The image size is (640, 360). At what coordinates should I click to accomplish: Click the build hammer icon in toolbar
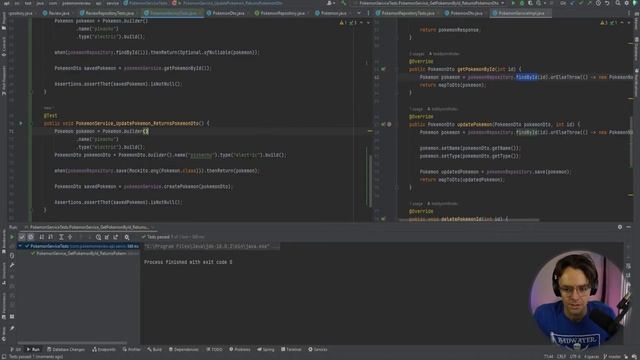tap(344, 3)
